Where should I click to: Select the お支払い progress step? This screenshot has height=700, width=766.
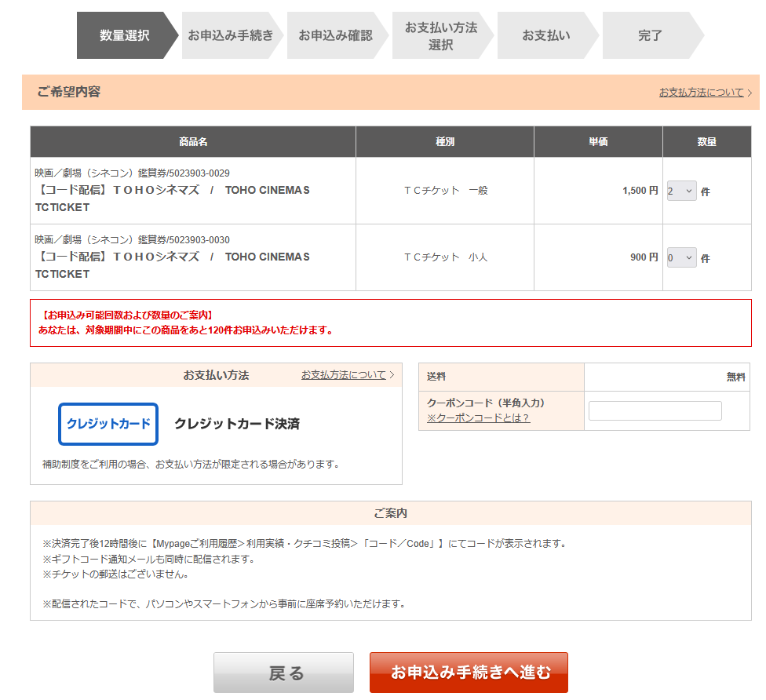(x=546, y=35)
